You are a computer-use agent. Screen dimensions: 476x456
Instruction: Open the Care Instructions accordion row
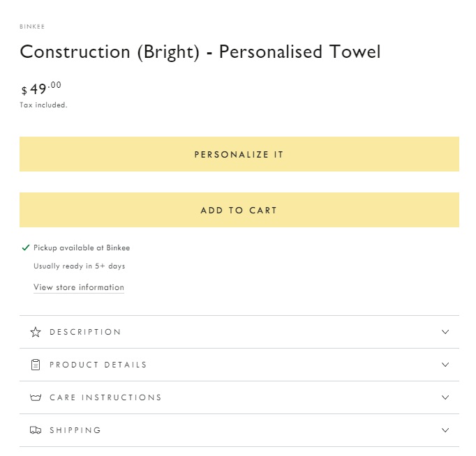point(239,397)
